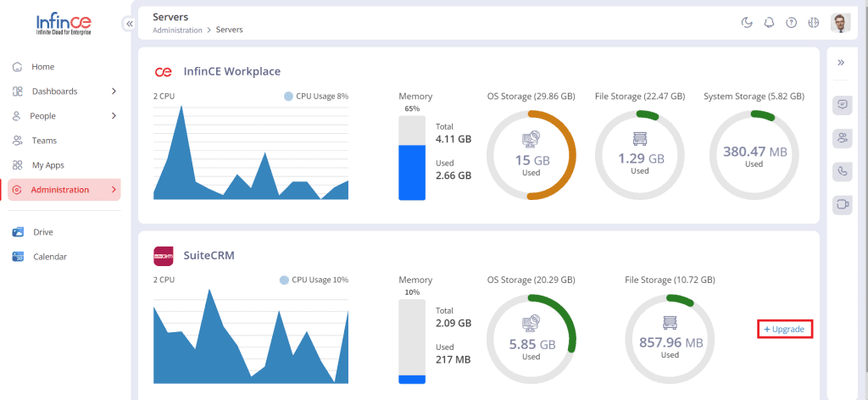Click OS Storage computer icon for SuiteCRM
Screen dimensions: 868x400
point(531,325)
